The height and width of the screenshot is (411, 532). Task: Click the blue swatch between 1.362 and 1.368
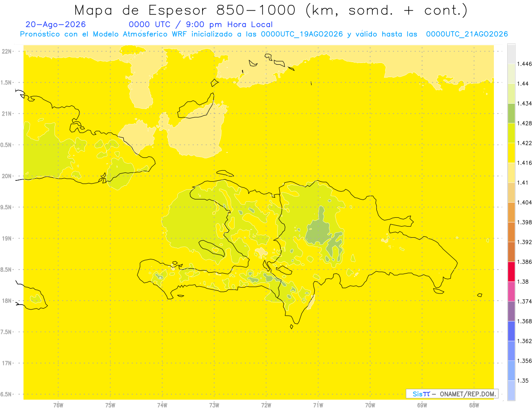(x=511, y=331)
